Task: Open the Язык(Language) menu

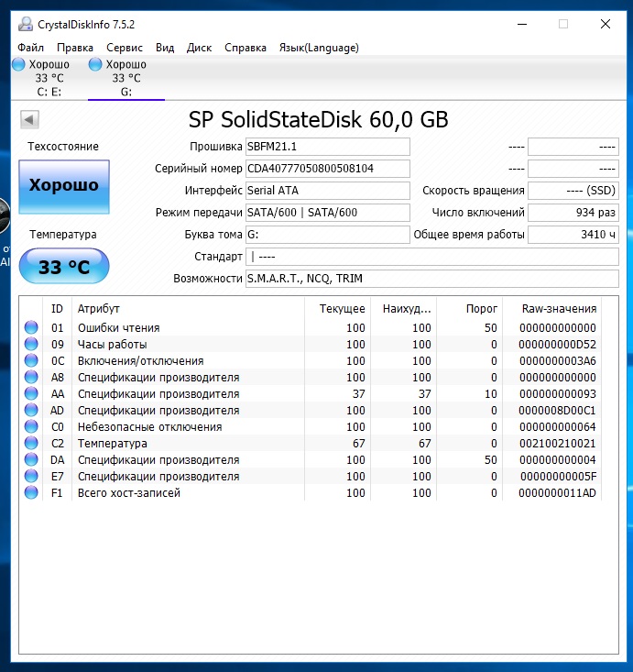Action: 319,48
